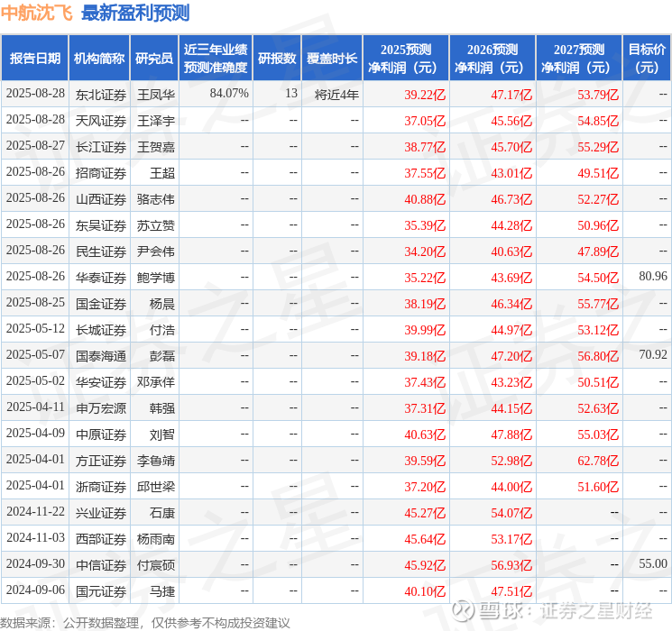Viewport: 672px width, 631px height.
Task: Click the 研究员 column header
Action: click(154, 59)
